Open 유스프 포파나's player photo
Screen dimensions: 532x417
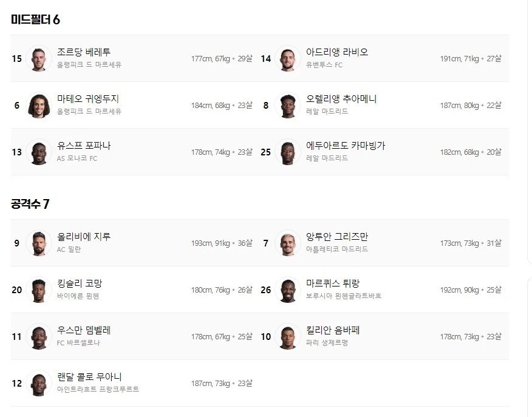pos(39,152)
